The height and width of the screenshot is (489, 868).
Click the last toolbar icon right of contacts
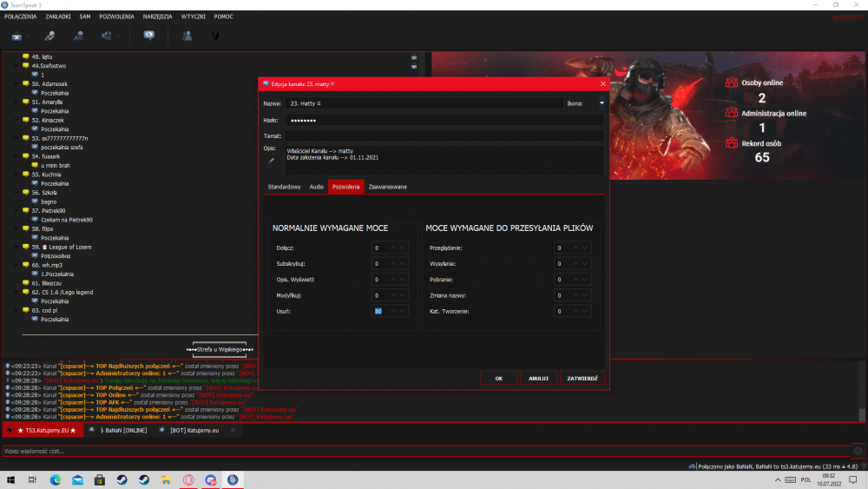click(215, 36)
